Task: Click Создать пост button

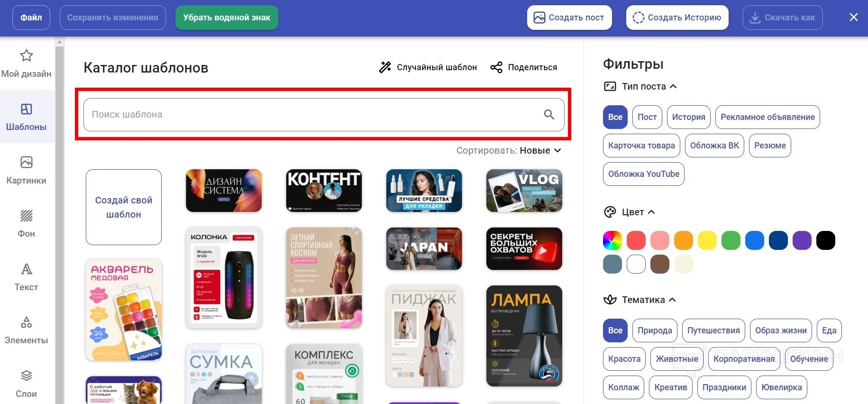Action: [569, 18]
